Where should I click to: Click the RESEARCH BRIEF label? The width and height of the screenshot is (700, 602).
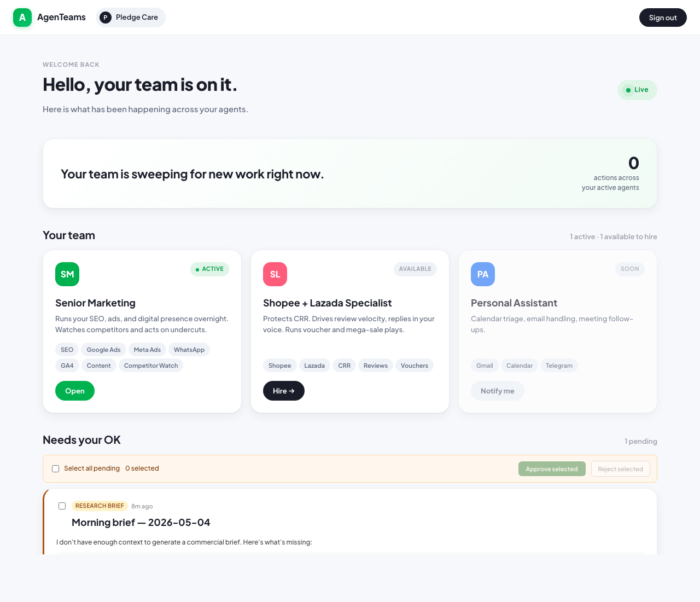click(100, 506)
